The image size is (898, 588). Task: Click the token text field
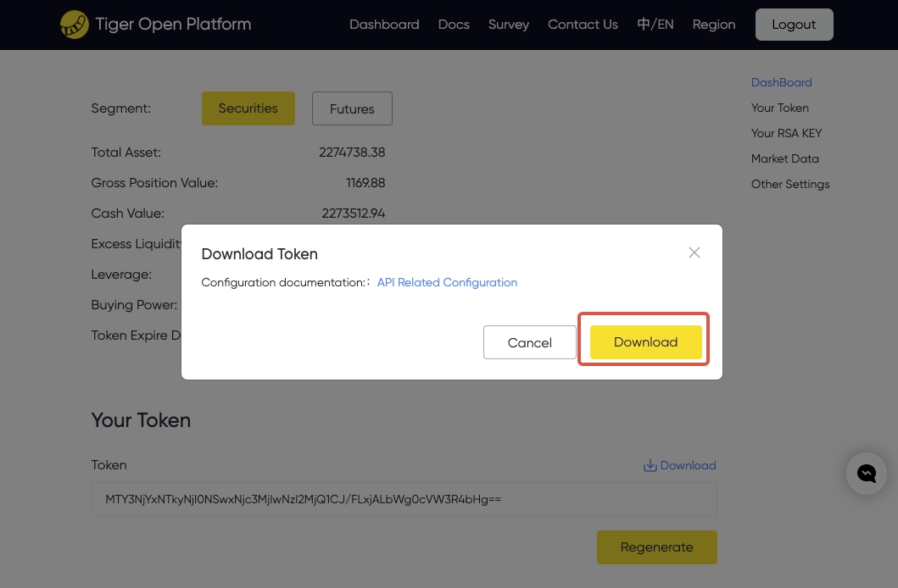tap(404, 499)
